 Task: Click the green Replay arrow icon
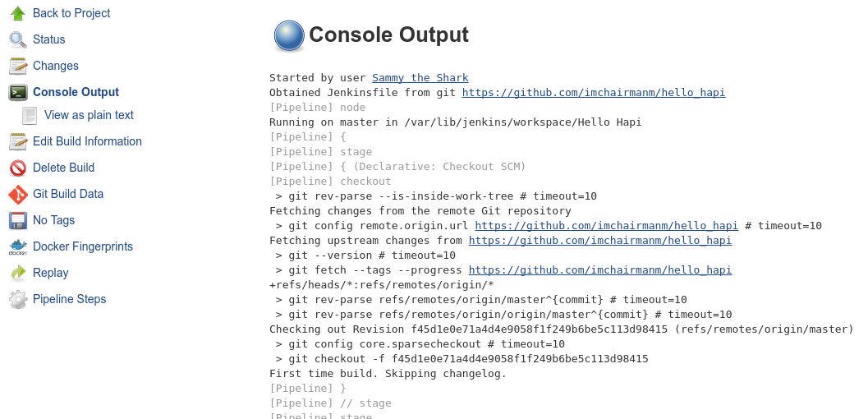[x=18, y=273]
